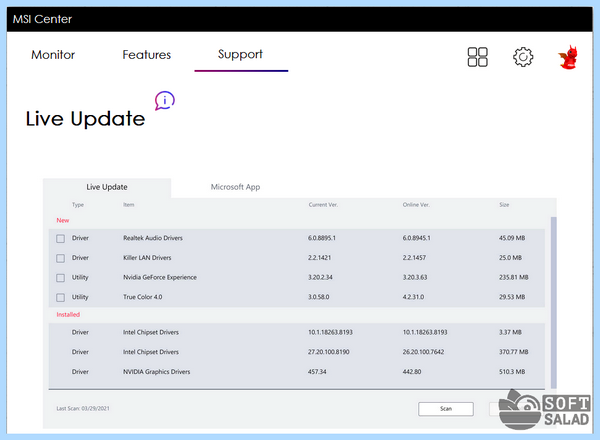Select the True Color 4.0 item name
Viewport: 600px width, 440px height.
pos(142,297)
